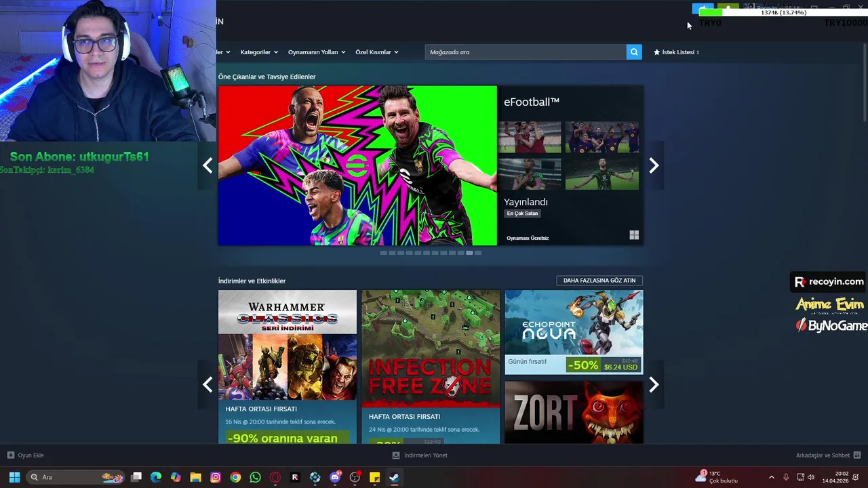
Task: Click Öne Çıkanlar ve Tavsiye Edilenler heading
Action: point(267,77)
